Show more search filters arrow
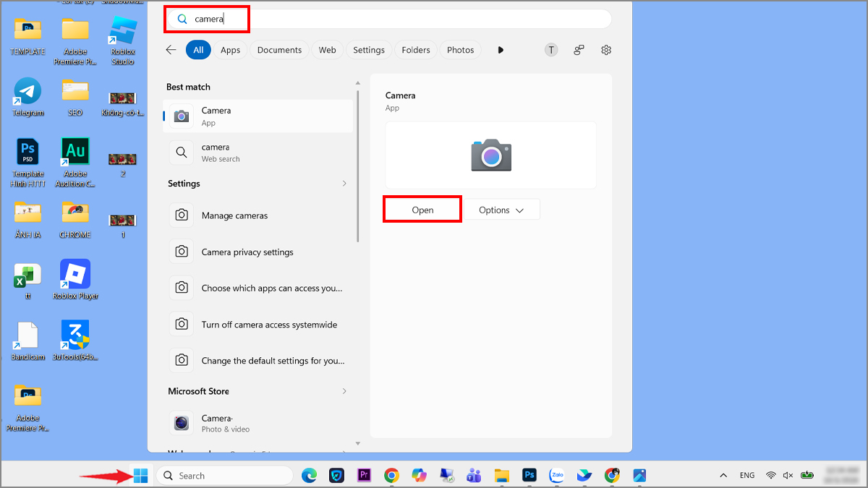The height and width of the screenshot is (488, 868). [501, 50]
